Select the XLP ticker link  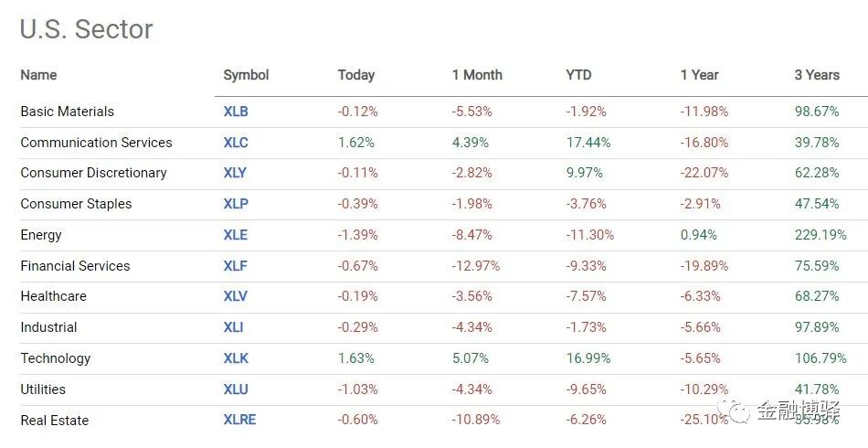(235, 204)
